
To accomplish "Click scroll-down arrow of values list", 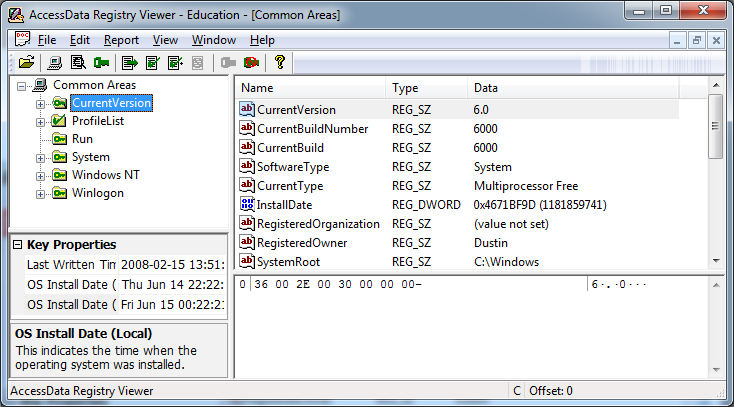I will click(716, 261).
